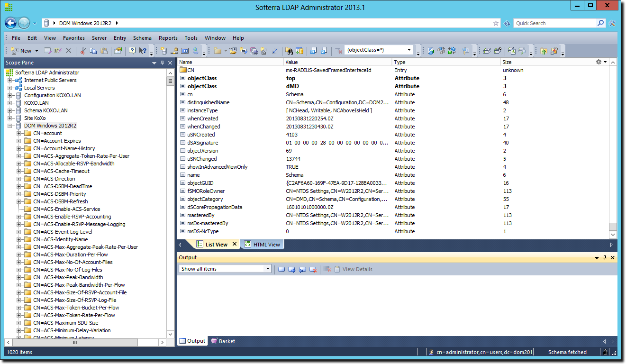Pin the Output panel with pushpin
This screenshot has height=364, width=626.
(x=605, y=257)
